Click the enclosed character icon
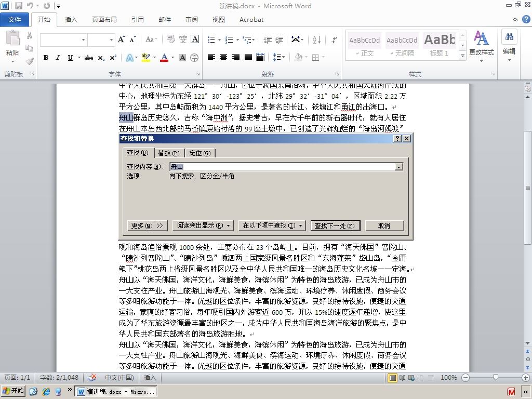Image resolution: width=532 pixels, height=399 pixels. (194, 58)
